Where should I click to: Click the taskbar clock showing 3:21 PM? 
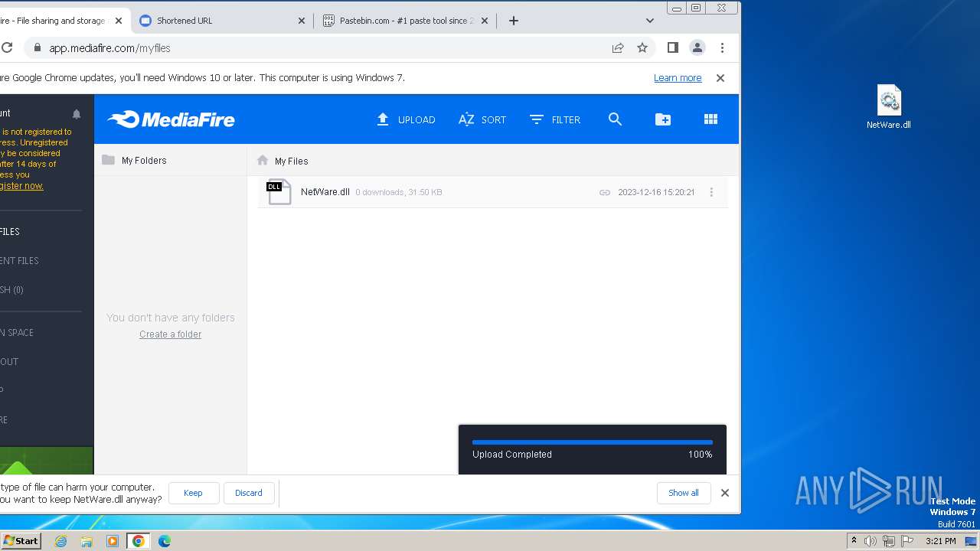point(940,541)
